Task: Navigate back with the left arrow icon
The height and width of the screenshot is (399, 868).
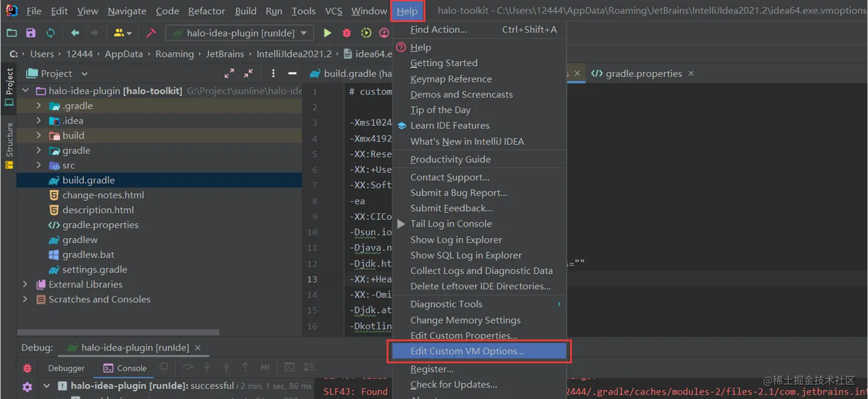Action: 75,33
